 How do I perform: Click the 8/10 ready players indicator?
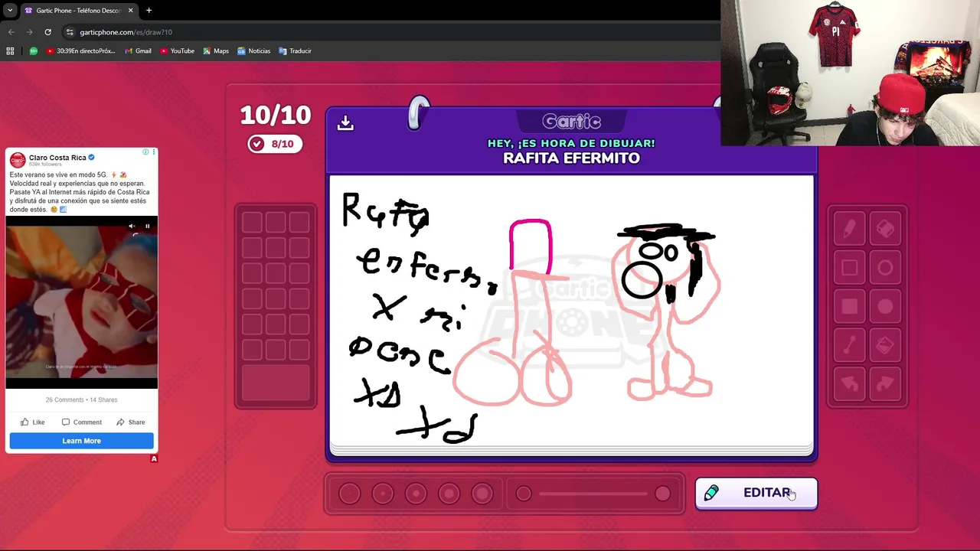(x=274, y=144)
